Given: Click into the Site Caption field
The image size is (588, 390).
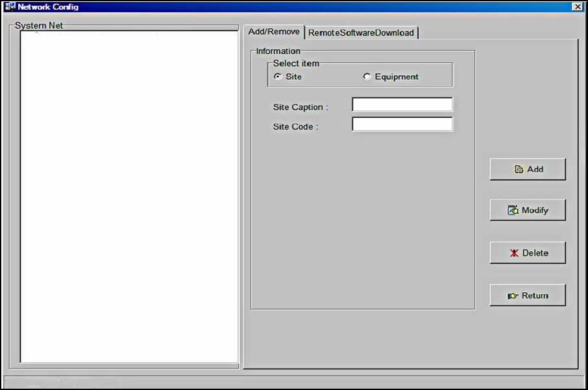Looking at the screenshot, I should click(x=402, y=104).
